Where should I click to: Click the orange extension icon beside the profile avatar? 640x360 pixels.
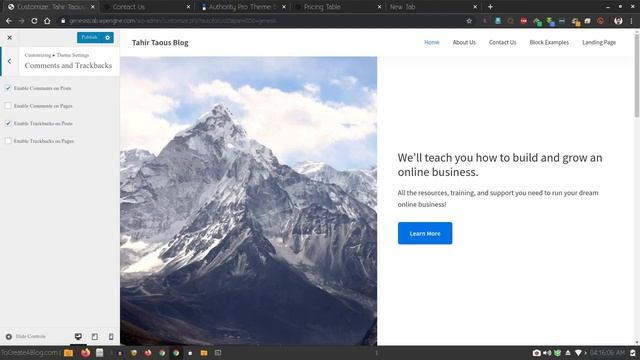(600, 21)
